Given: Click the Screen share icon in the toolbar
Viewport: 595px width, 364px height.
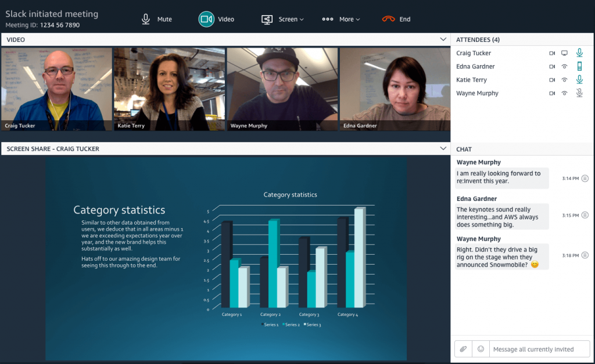Looking at the screenshot, I should click(267, 19).
